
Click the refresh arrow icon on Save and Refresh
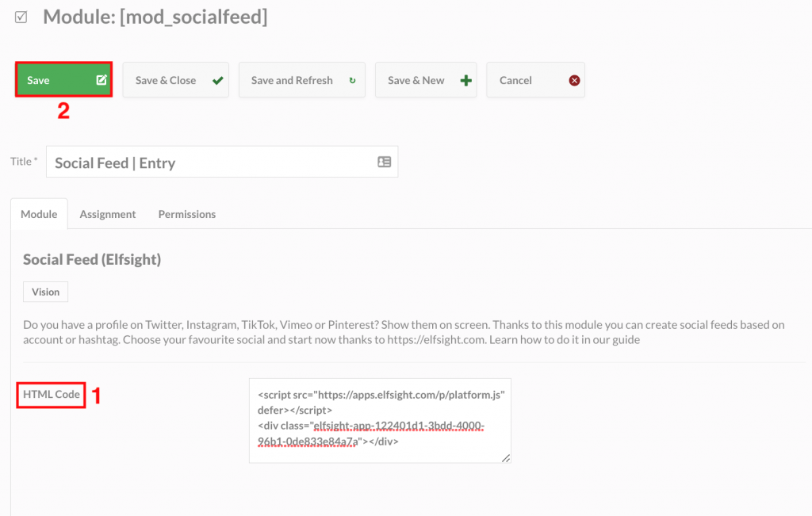(x=353, y=80)
